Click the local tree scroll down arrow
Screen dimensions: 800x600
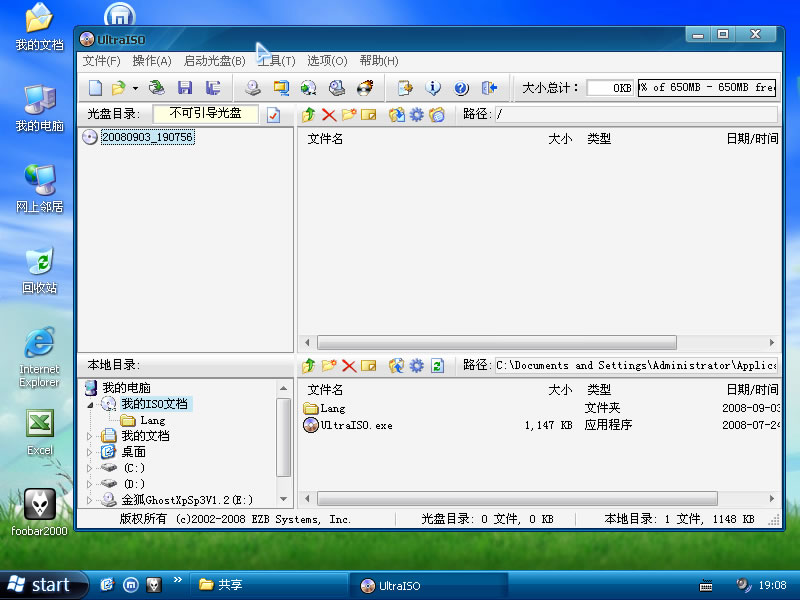point(284,499)
